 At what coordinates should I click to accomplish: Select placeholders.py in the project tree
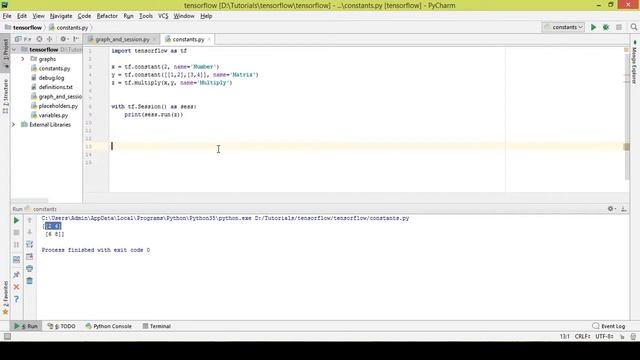click(58, 106)
